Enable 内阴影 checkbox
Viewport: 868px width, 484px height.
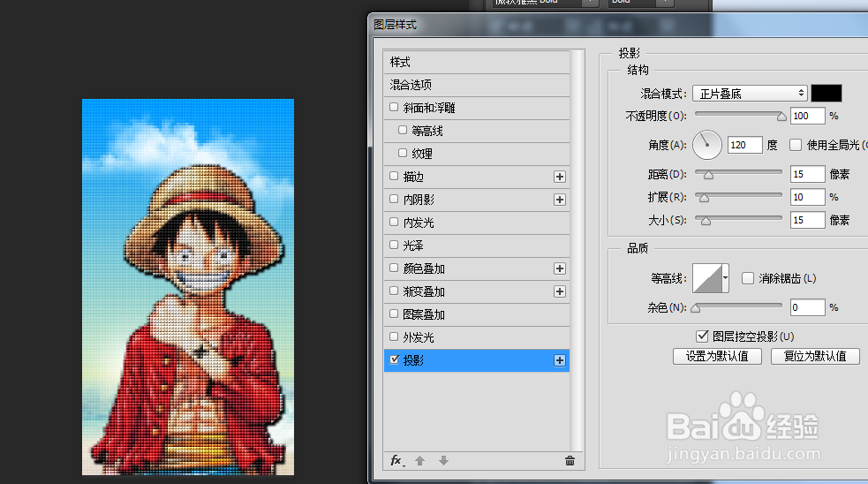tap(394, 199)
